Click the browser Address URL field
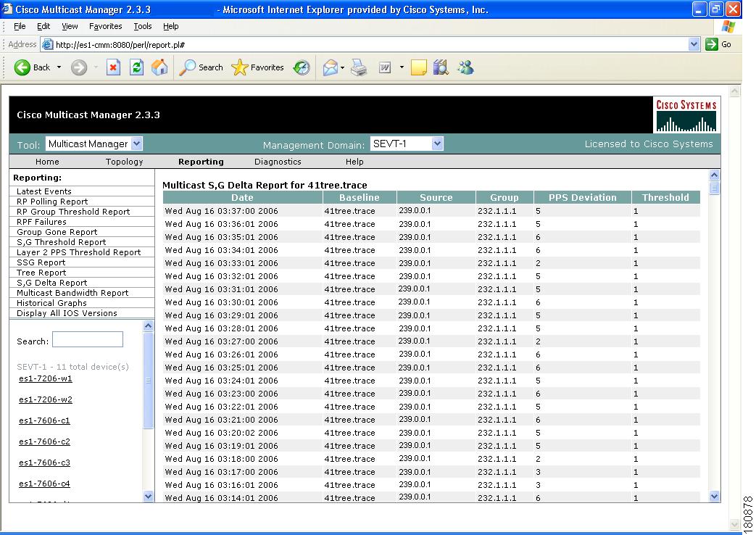The image size is (756, 535). coord(370,44)
